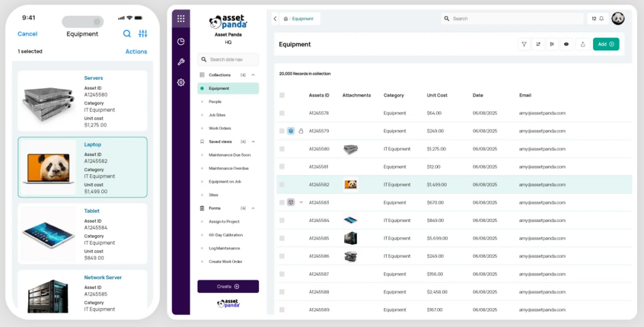This screenshot has width=644, height=327.
Task: Expand the row for asset A1245583
Action: tap(301, 202)
